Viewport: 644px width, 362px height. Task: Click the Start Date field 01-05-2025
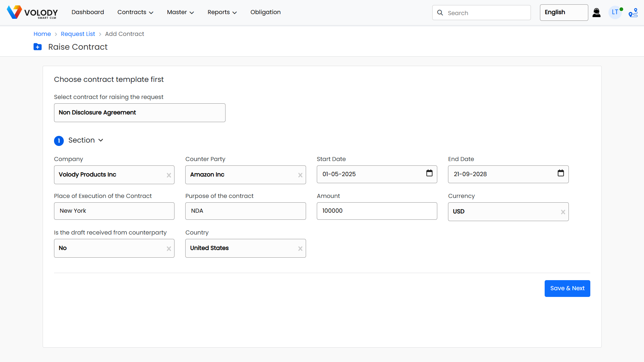click(377, 174)
